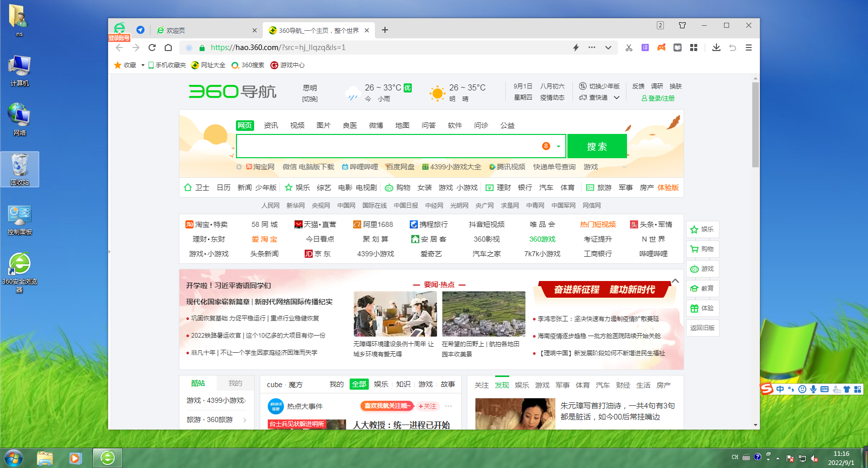The image size is (868, 468).
Task: Click the 购物 sidebar cart button
Action: point(702,249)
